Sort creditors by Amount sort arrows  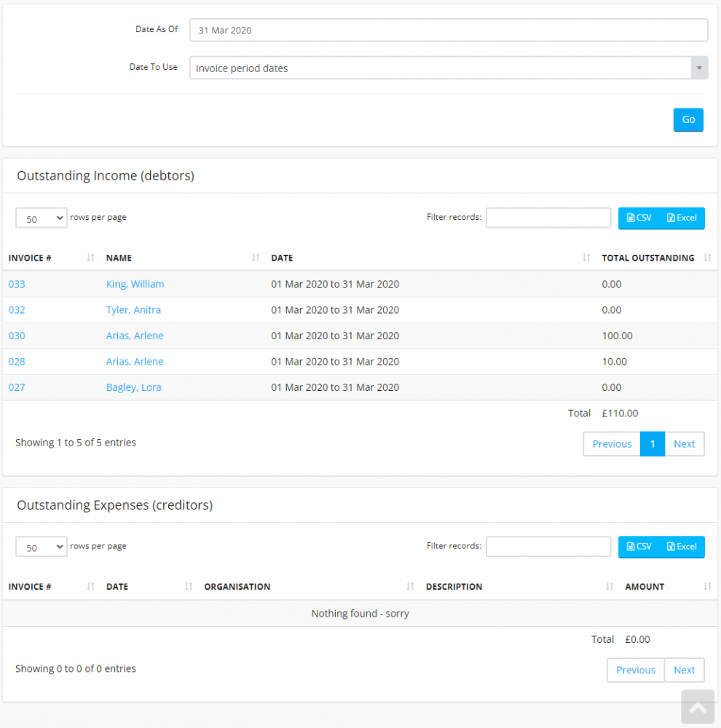click(707, 587)
